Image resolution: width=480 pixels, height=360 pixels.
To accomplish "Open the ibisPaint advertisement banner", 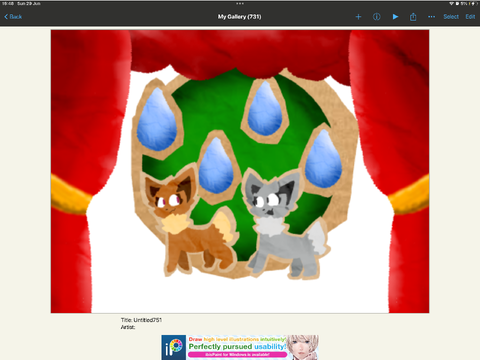I will tap(240, 347).
